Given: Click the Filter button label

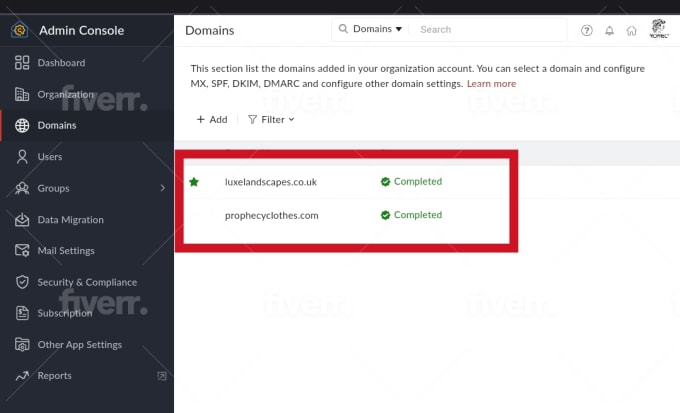Looking at the screenshot, I should click(x=273, y=119).
